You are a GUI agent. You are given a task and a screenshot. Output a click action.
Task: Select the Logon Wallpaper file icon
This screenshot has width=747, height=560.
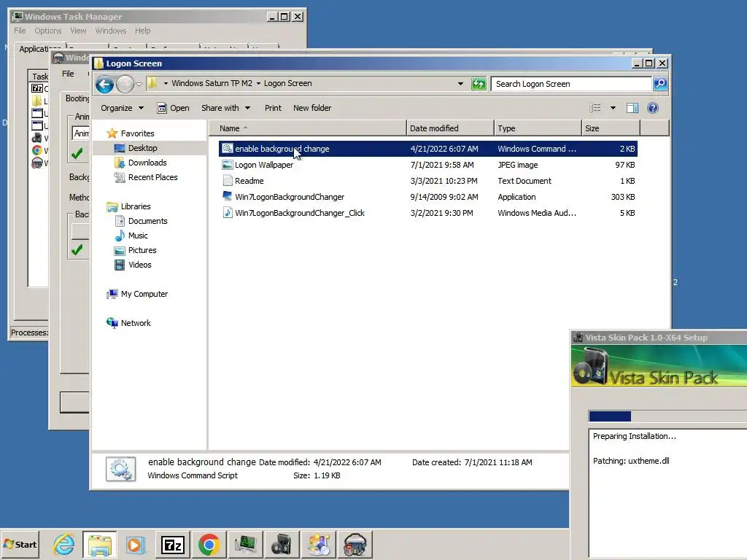228,165
